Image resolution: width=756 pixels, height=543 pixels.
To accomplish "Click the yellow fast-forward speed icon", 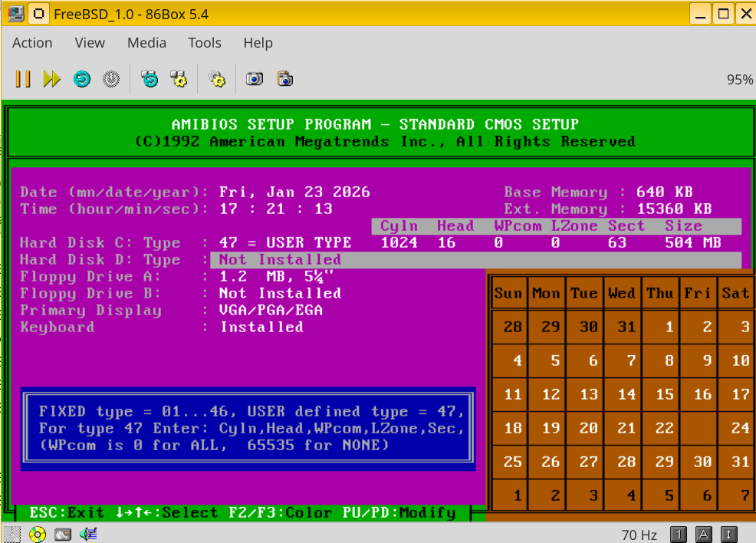I will [51, 79].
